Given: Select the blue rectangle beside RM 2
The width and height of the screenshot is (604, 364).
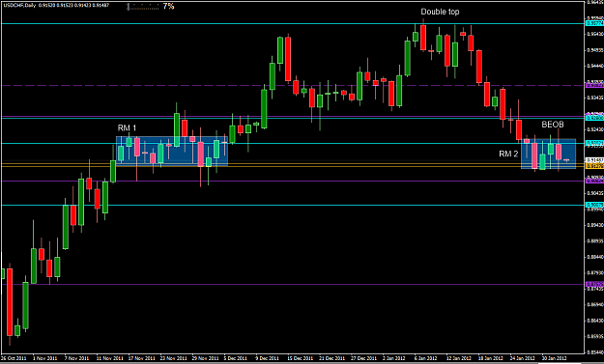Looking at the screenshot, I should point(548,154).
